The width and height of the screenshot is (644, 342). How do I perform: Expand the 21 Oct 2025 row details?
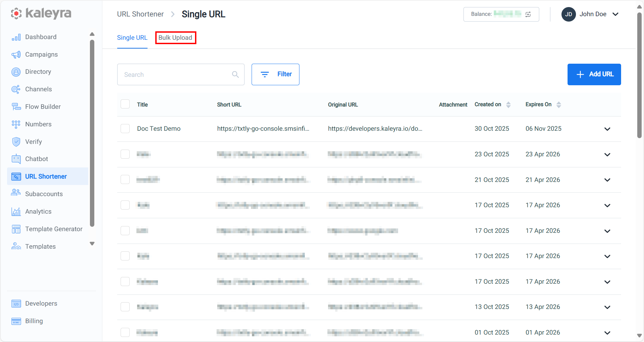click(x=607, y=180)
